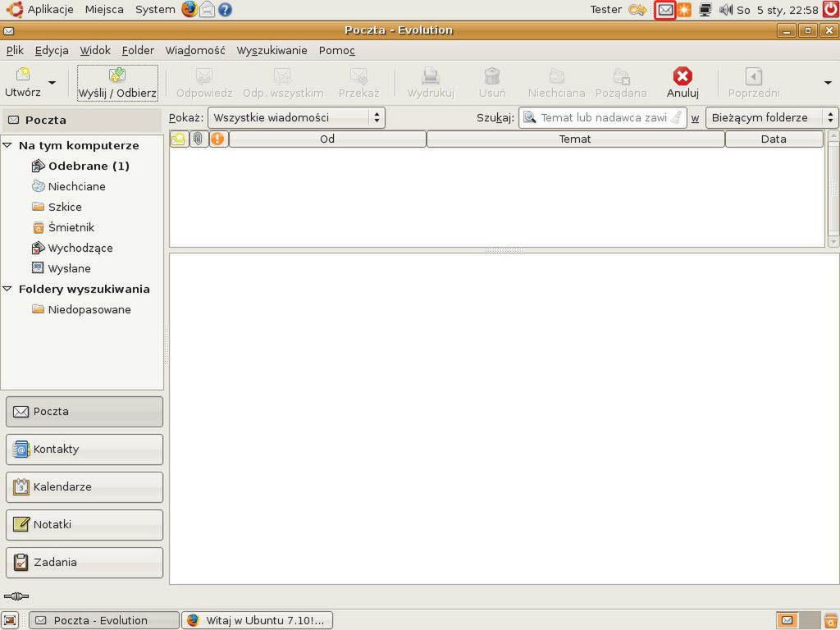Image resolution: width=840 pixels, height=630 pixels.
Task: Collapse Na tym komputerze tree
Action: click(7, 145)
